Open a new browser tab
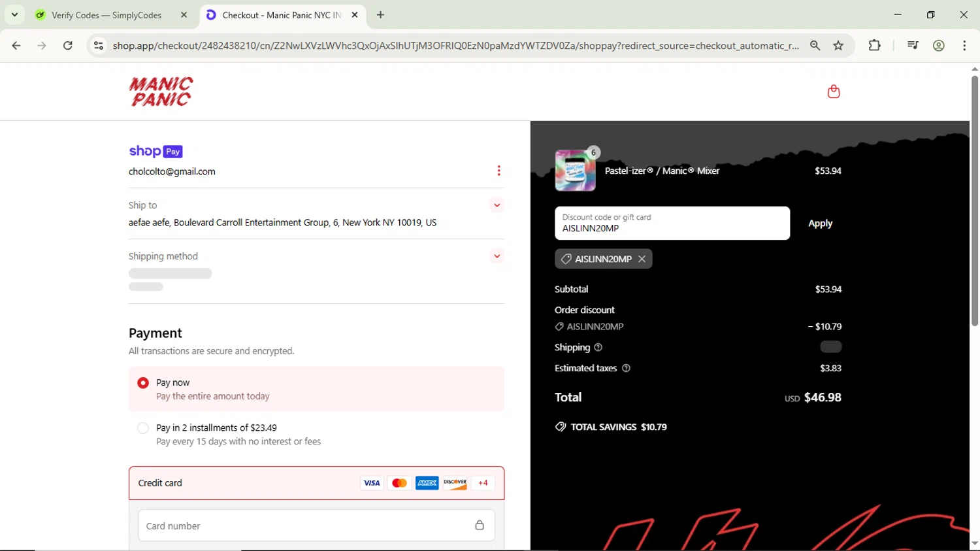The image size is (980, 551). tap(381, 15)
